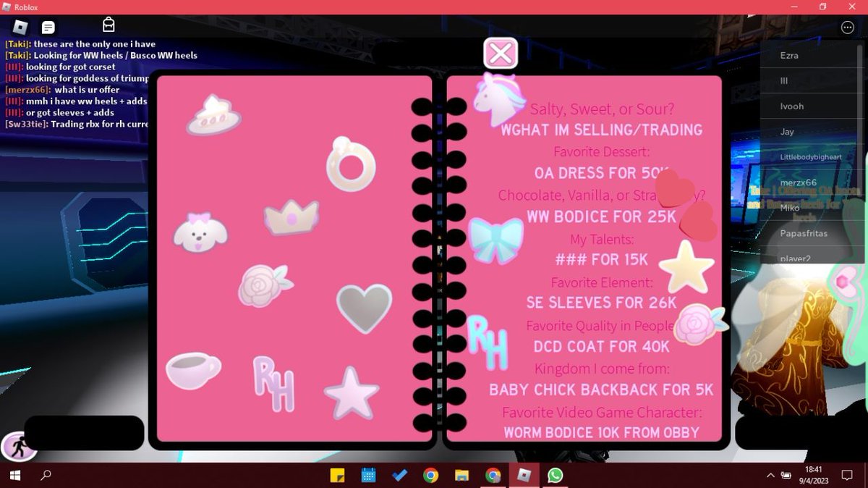868x488 pixels.
Task: Click the running character icon at bottom left
Action: tap(19, 447)
